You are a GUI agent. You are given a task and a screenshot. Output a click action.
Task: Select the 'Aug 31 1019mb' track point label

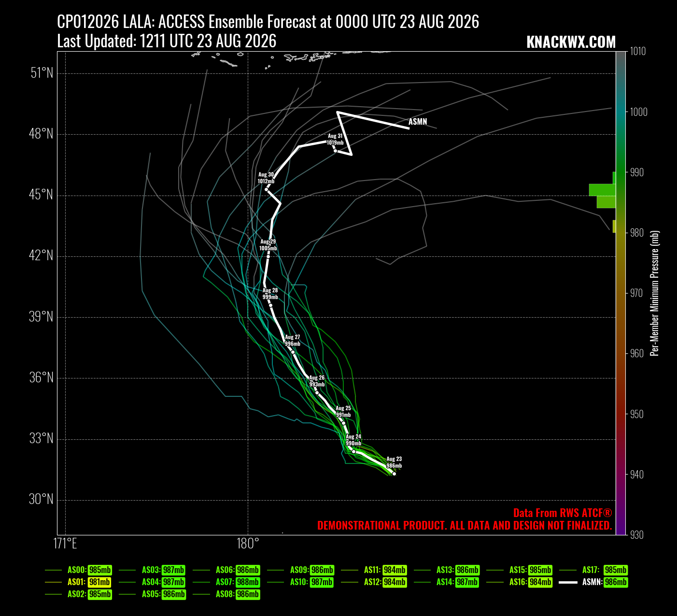tap(335, 140)
